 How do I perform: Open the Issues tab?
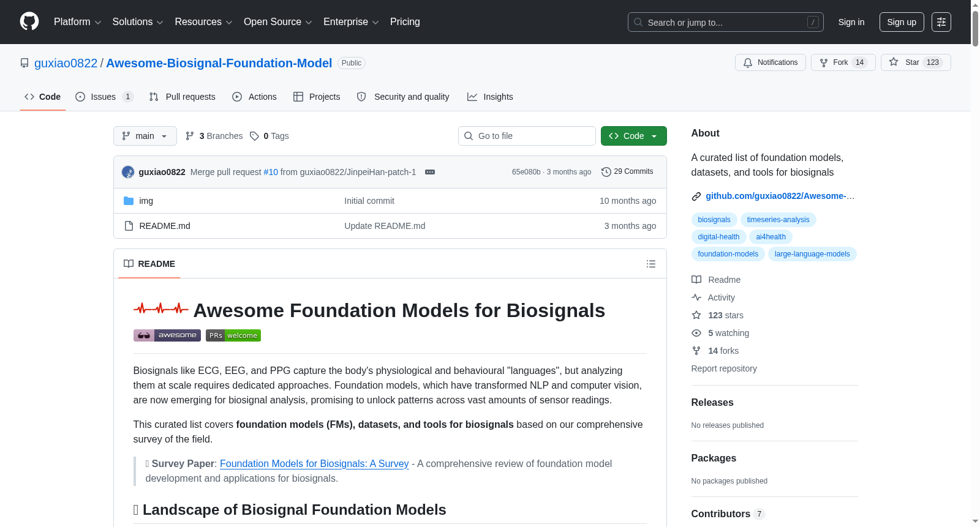click(104, 97)
